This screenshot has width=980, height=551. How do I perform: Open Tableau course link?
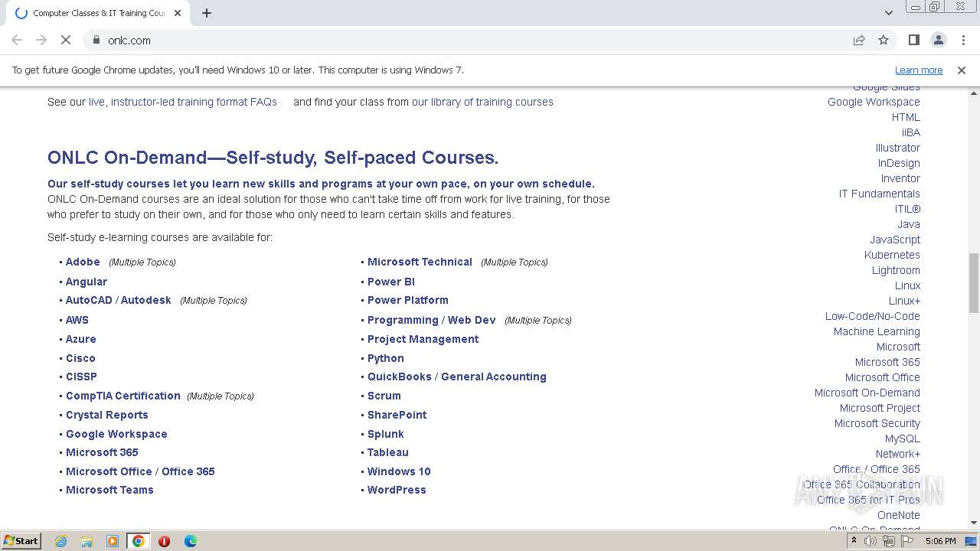click(x=388, y=452)
